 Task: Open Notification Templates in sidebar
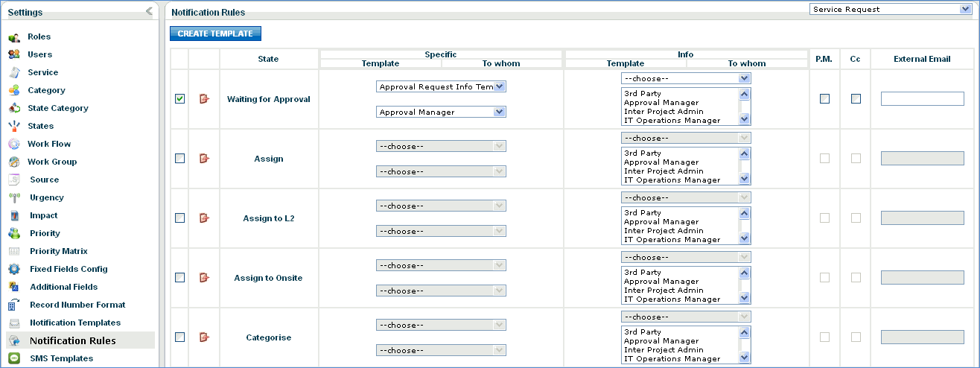coord(74,323)
